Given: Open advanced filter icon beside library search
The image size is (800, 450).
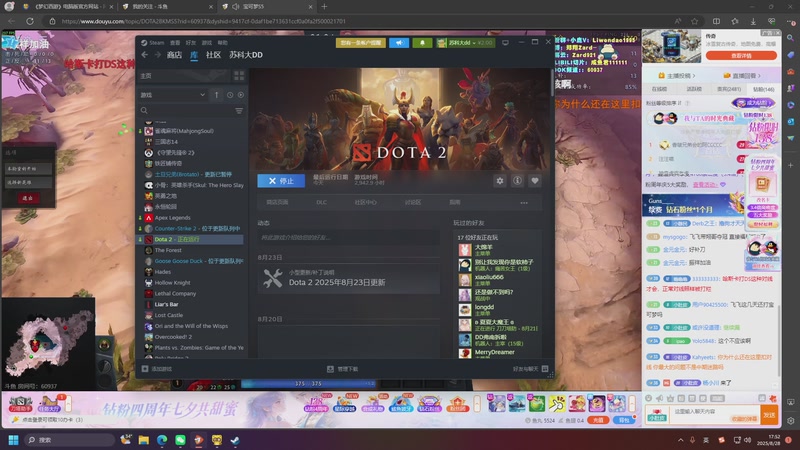Looking at the screenshot, I should 239,111.
